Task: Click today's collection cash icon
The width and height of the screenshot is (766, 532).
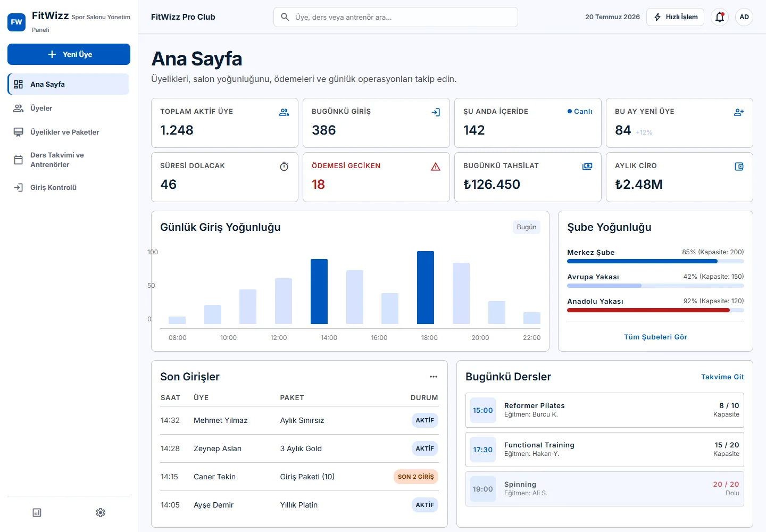Action: click(587, 167)
